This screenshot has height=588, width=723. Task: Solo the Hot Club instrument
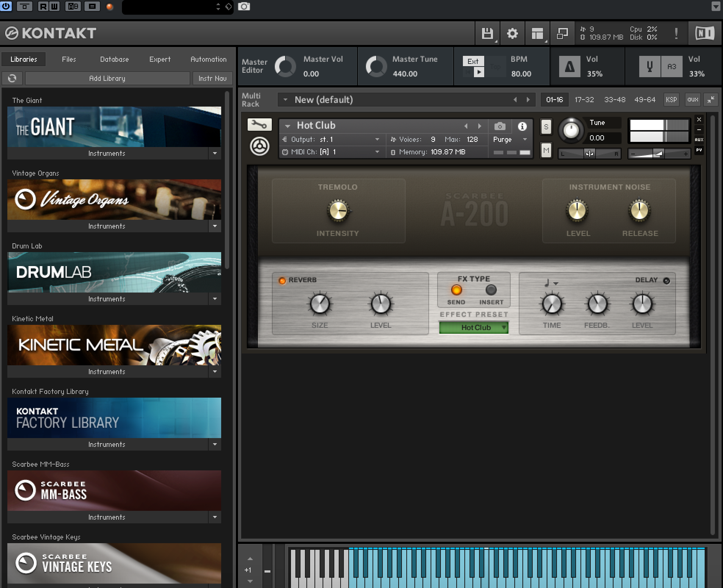tap(546, 127)
